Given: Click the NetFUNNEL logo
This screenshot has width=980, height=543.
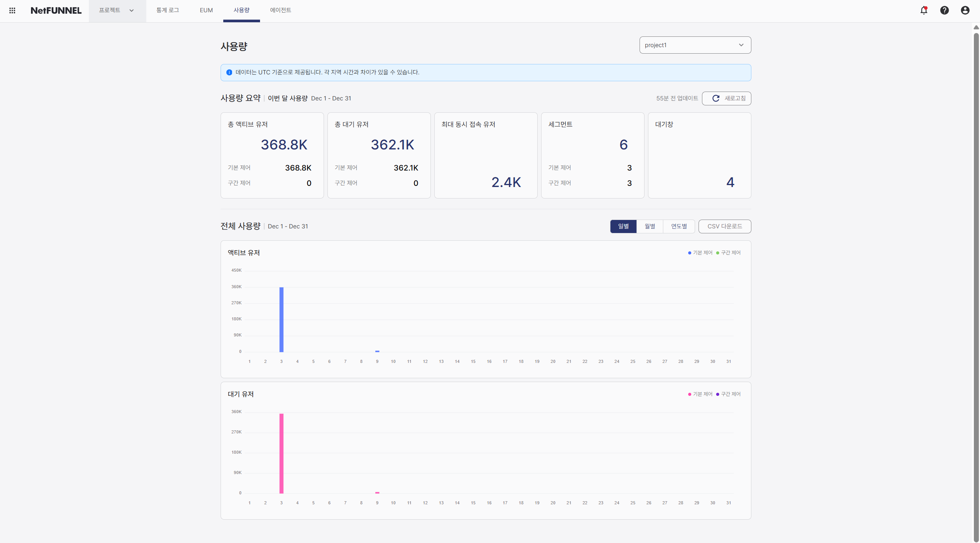Looking at the screenshot, I should coord(56,10).
